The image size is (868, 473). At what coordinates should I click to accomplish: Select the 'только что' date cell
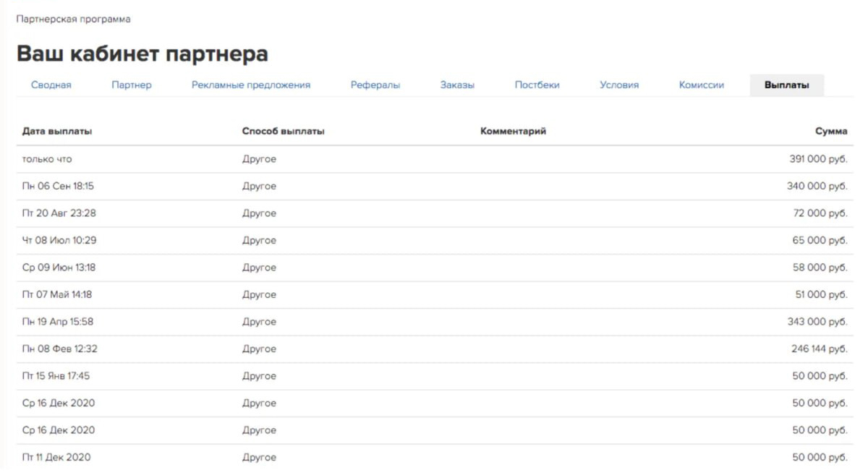point(47,159)
